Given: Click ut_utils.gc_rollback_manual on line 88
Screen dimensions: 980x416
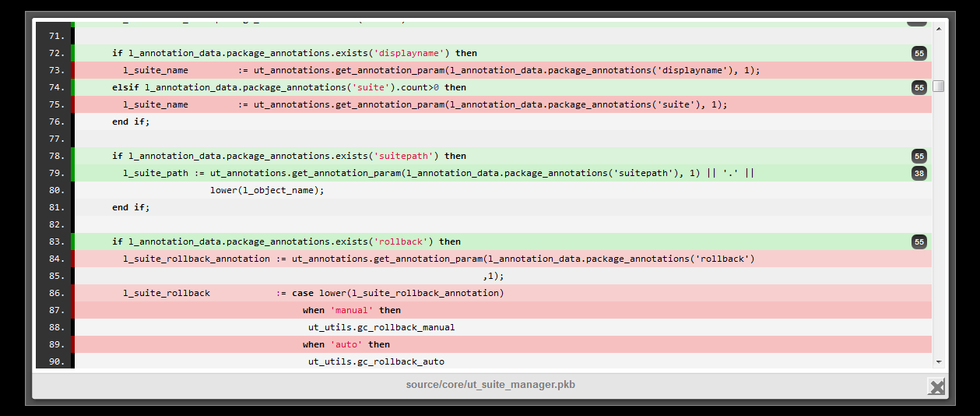Looking at the screenshot, I should [x=381, y=327].
